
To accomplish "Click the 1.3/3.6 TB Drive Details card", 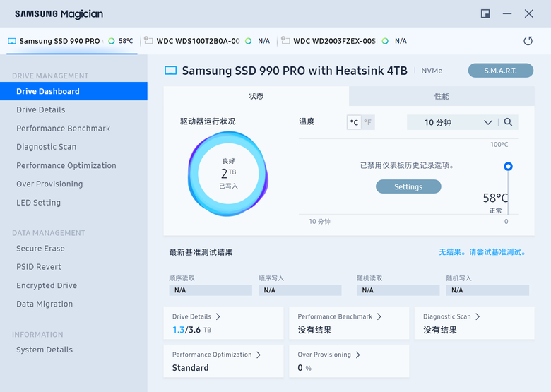I will tap(223, 323).
